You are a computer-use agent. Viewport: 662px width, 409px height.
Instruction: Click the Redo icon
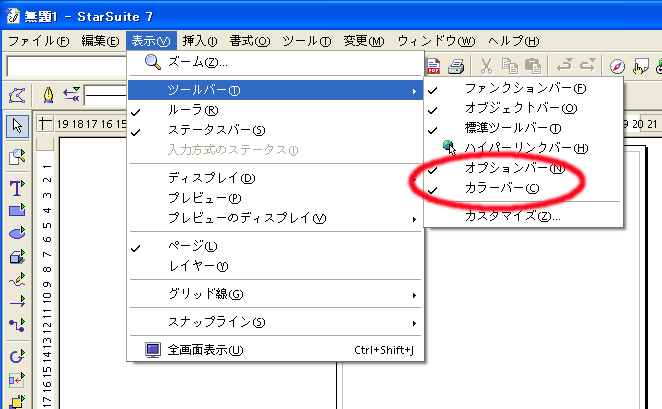pos(587,65)
